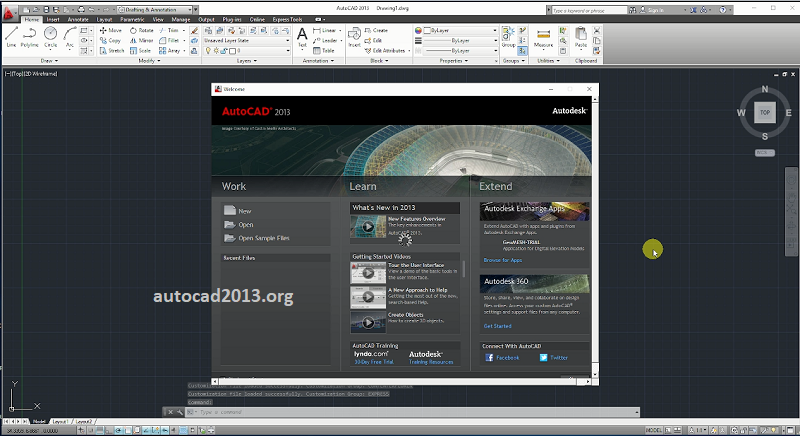This screenshot has width=800, height=436.
Task: Click Open Sample Files
Action: point(257,238)
